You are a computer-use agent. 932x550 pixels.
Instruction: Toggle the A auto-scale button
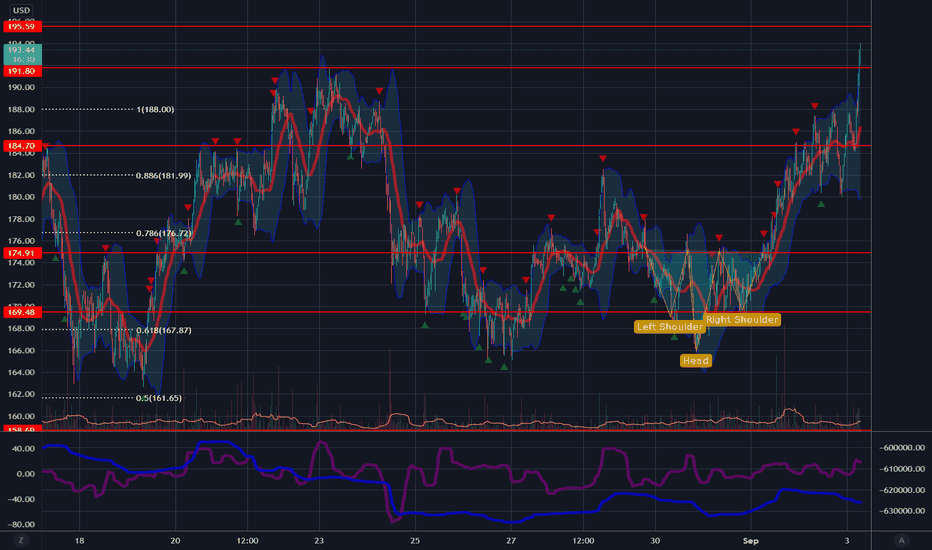[901, 540]
